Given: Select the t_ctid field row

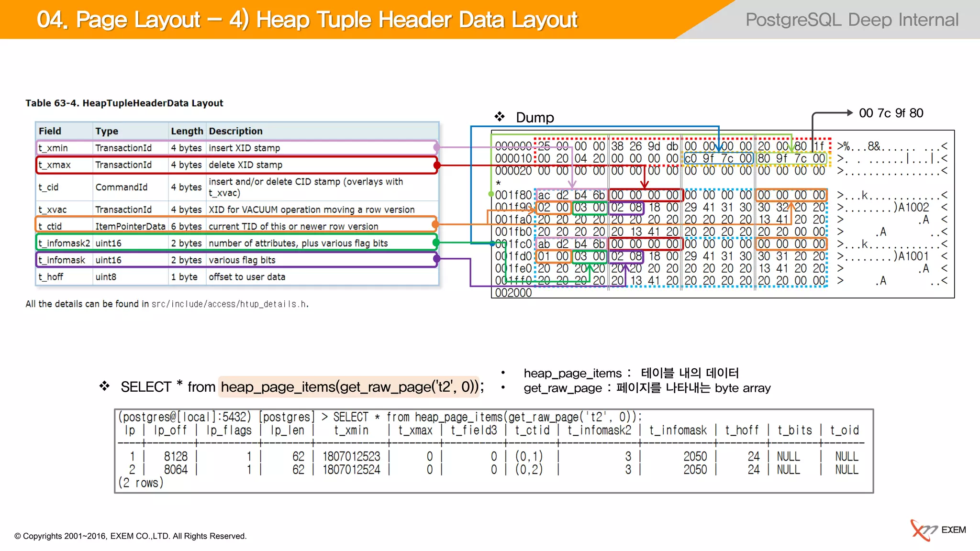Looking at the screenshot, I should coord(236,225).
